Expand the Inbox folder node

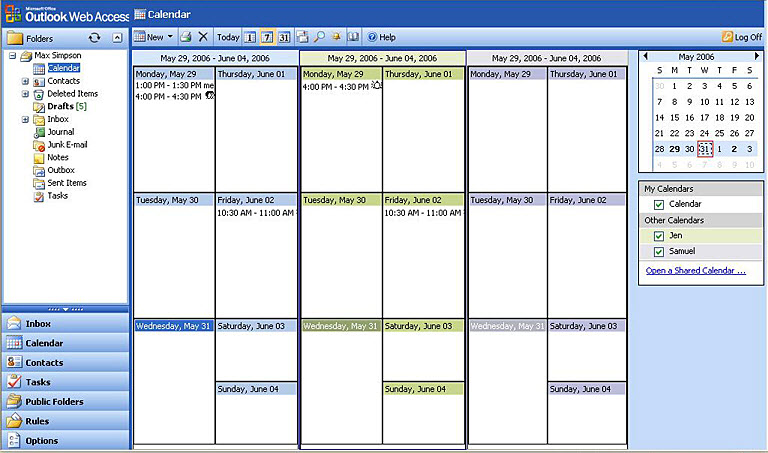click(x=25, y=119)
